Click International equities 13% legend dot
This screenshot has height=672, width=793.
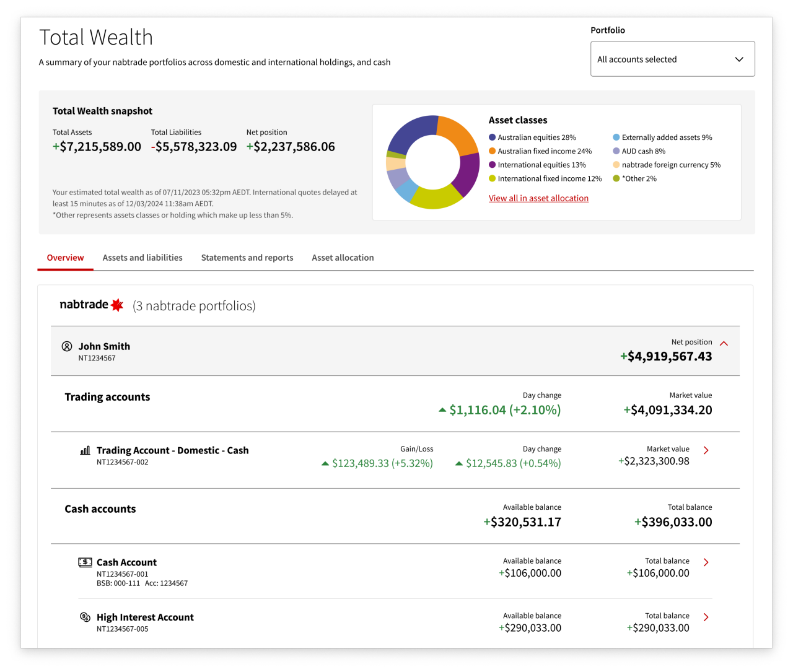(x=493, y=165)
